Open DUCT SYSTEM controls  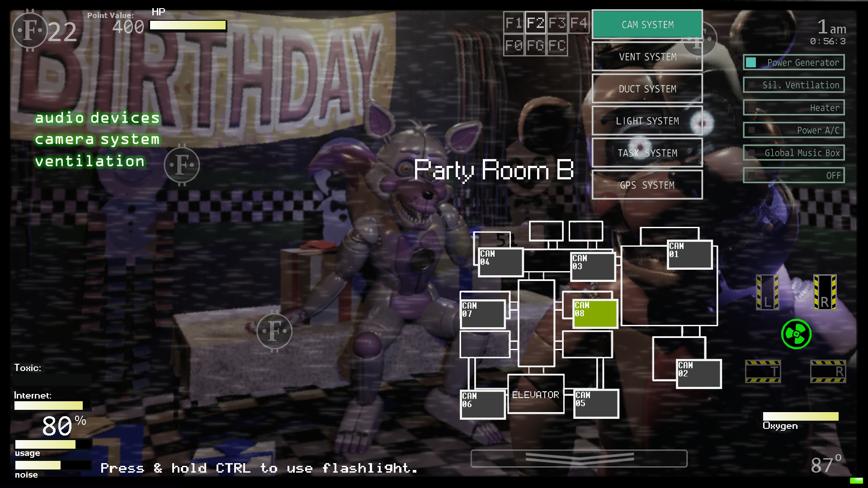click(x=647, y=89)
